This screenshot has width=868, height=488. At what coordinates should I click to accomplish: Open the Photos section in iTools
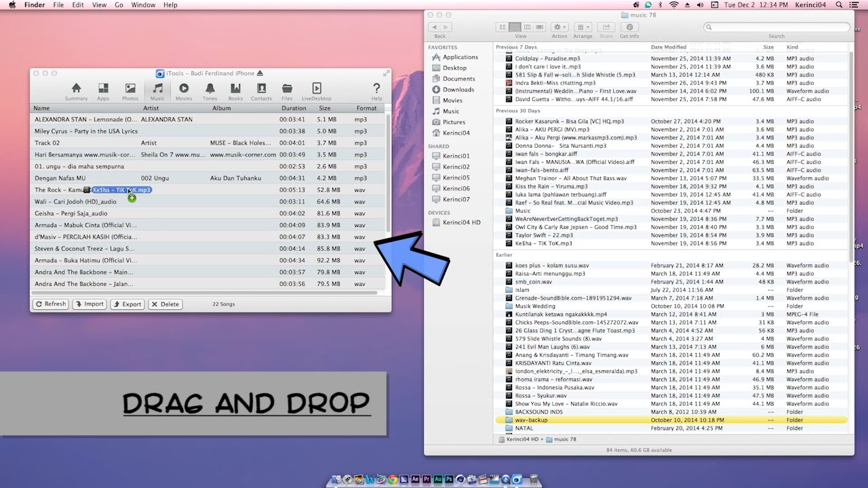(x=130, y=91)
